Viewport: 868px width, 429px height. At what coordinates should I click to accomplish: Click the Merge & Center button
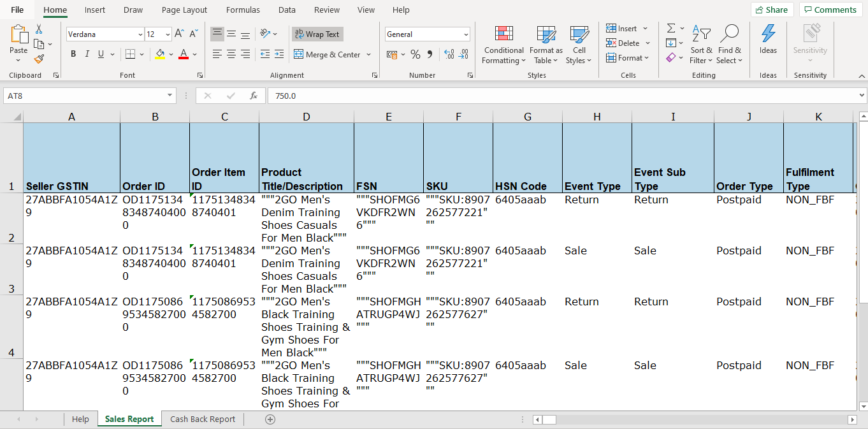click(327, 55)
